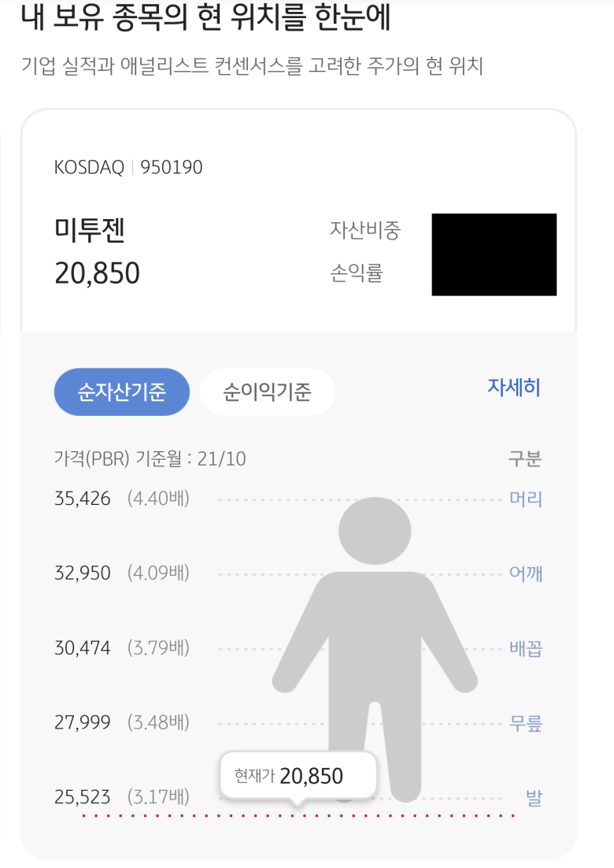The width and height of the screenshot is (614, 868).
Task: Click the gray human figure head
Action: [x=375, y=531]
